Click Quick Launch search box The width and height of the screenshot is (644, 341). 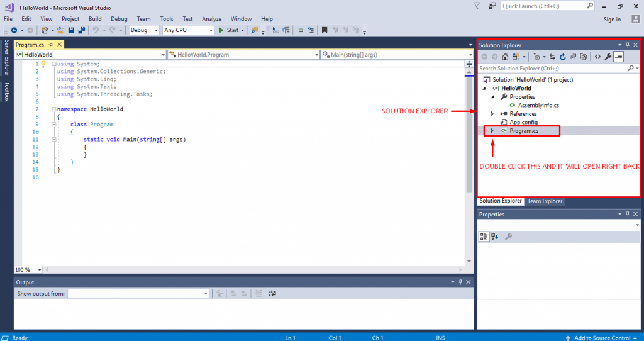tap(548, 6)
